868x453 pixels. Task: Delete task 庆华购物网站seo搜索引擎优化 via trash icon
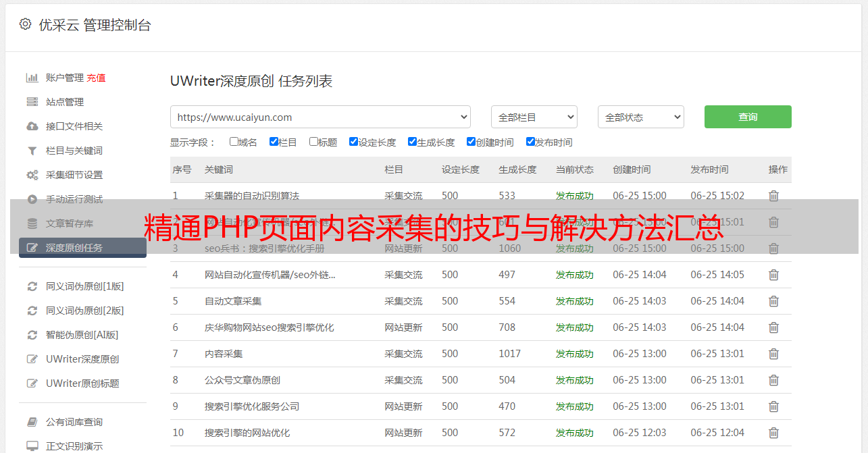pos(774,327)
